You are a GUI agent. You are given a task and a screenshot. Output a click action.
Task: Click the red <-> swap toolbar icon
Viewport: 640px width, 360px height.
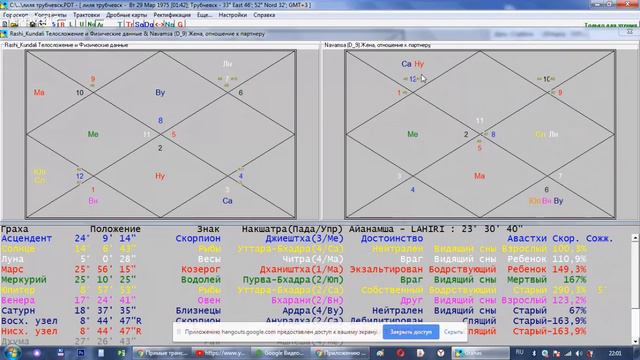(x=159, y=24)
